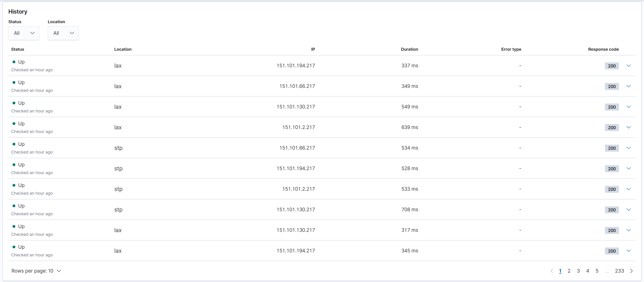644x282 pixels.
Task: Expand the 708 ms stp check row
Action: point(629,209)
